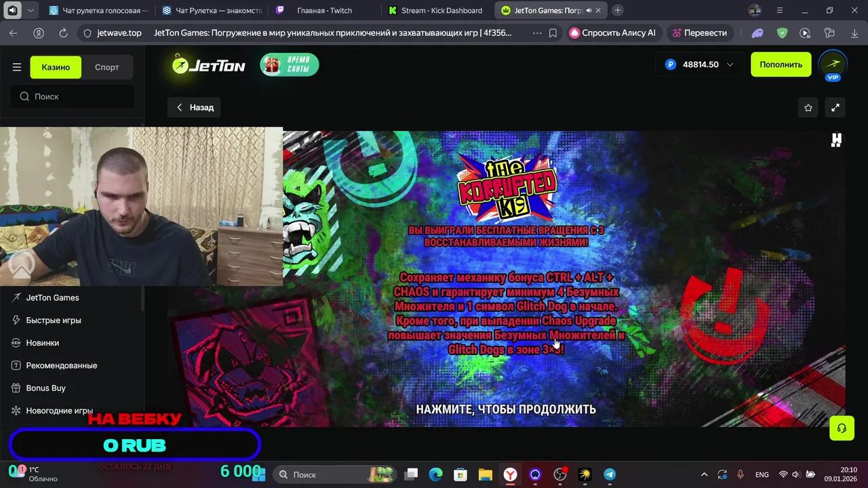Open JetTon logo home link

click(208, 64)
